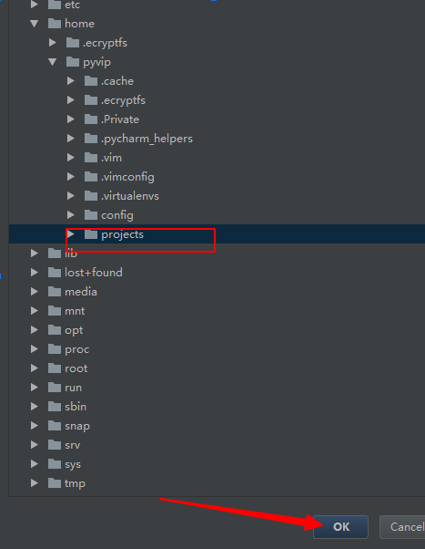This screenshot has height=549, width=425.
Task: Select the root folder icon
Action: click(x=54, y=368)
